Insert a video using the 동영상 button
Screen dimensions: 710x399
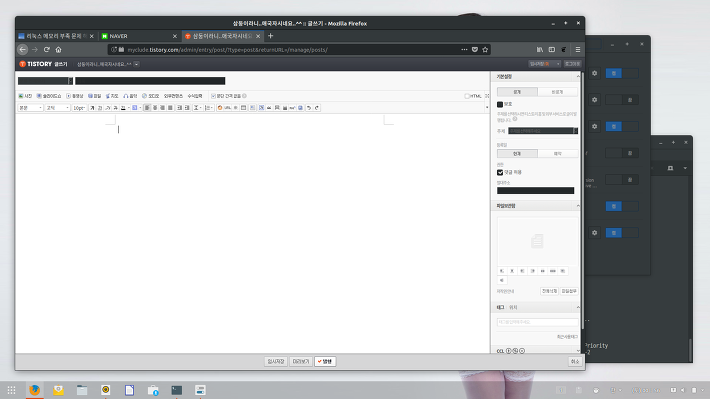[75, 96]
